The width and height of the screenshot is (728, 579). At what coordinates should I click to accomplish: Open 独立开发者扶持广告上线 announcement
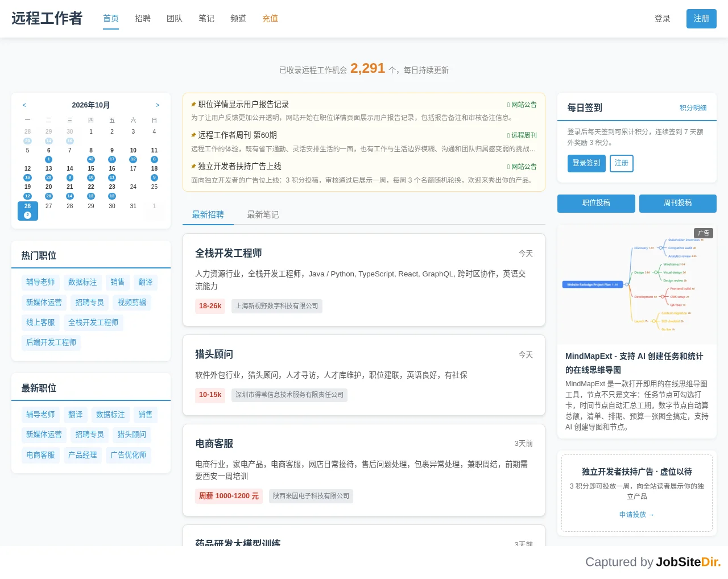pos(239,167)
